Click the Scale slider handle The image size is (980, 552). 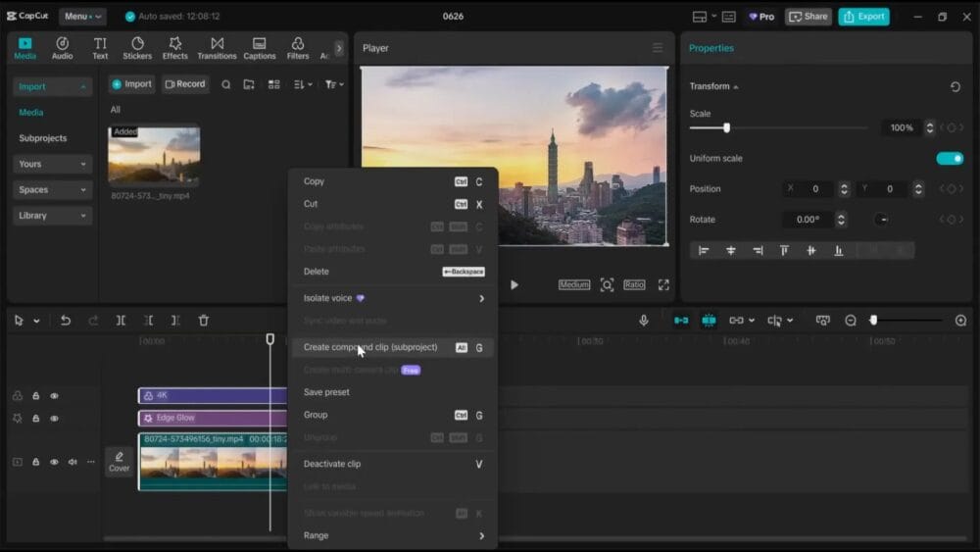click(726, 127)
